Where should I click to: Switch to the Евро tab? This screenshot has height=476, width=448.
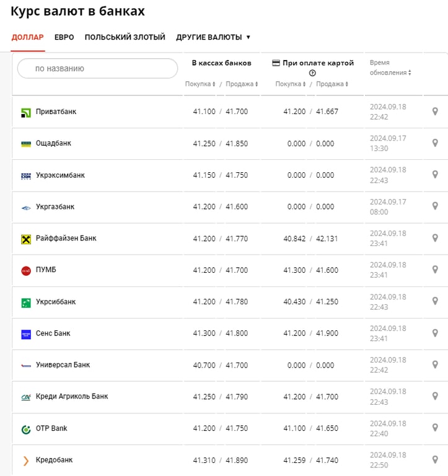click(64, 37)
